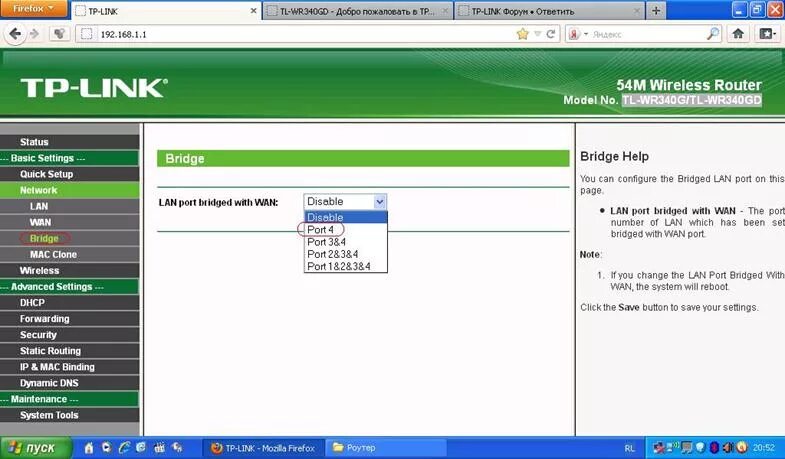This screenshot has width=785, height=459.
Task: Open the Bridge submenu item
Action: point(70,238)
